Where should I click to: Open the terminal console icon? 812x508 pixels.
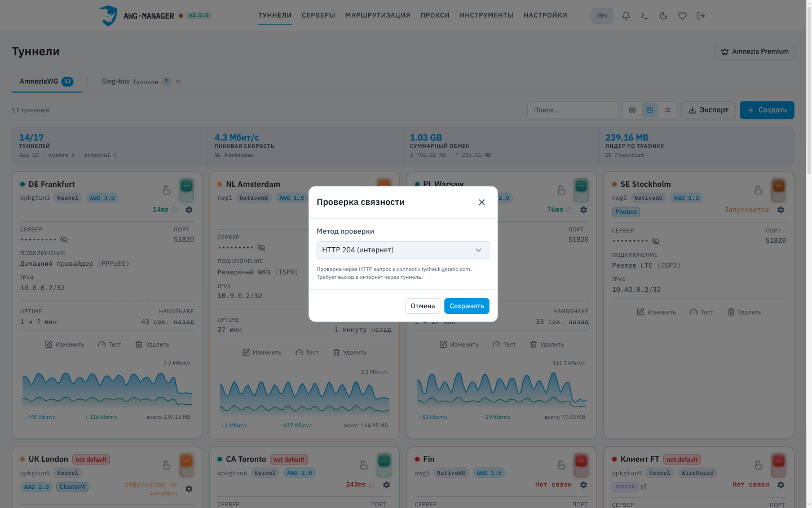click(x=645, y=16)
